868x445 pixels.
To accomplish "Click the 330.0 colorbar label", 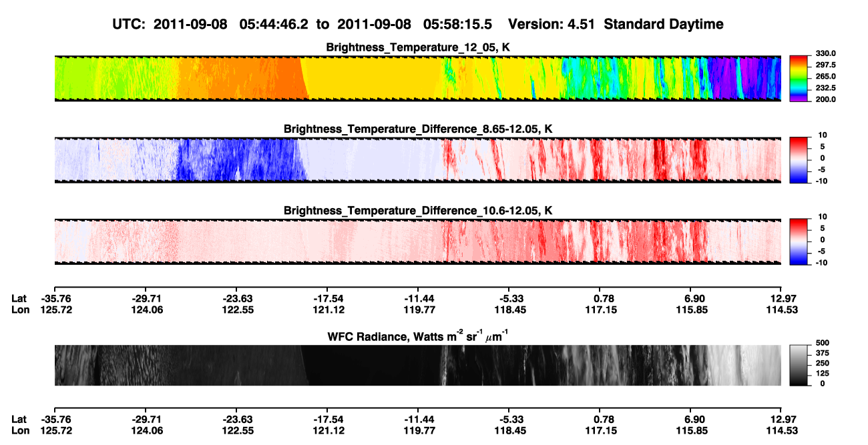I will [826, 54].
